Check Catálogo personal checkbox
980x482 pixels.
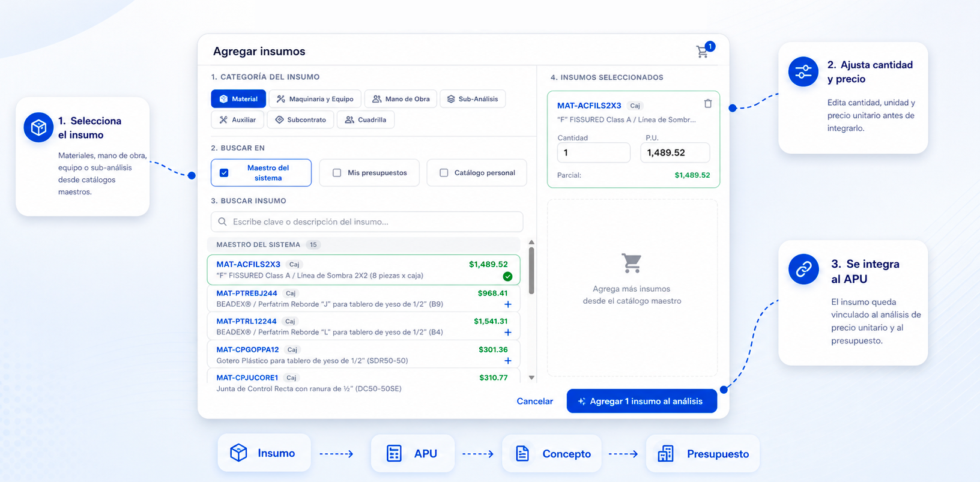point(444,173)
